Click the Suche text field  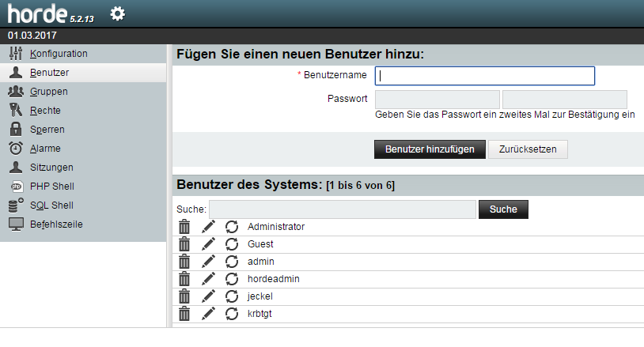(x=343, y=209)
